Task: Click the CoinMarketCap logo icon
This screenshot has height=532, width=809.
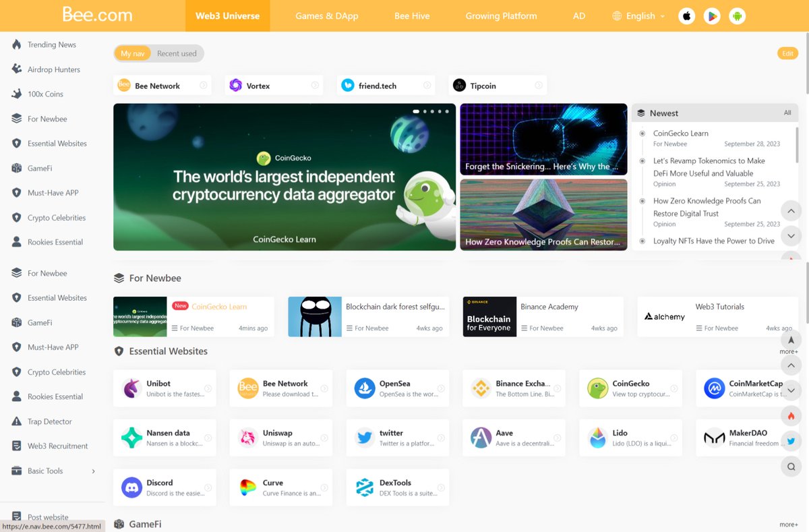Action: (715, 388)
